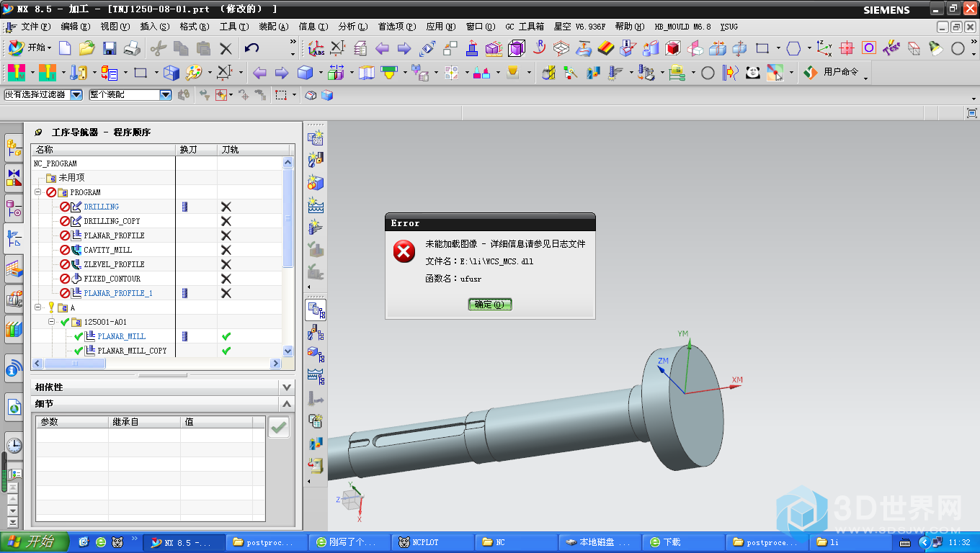The height and width of the screenshot is (553, 980).
Task: Switch to 本地磁盘 window in taskbar
Action: [x=600, y=542]
